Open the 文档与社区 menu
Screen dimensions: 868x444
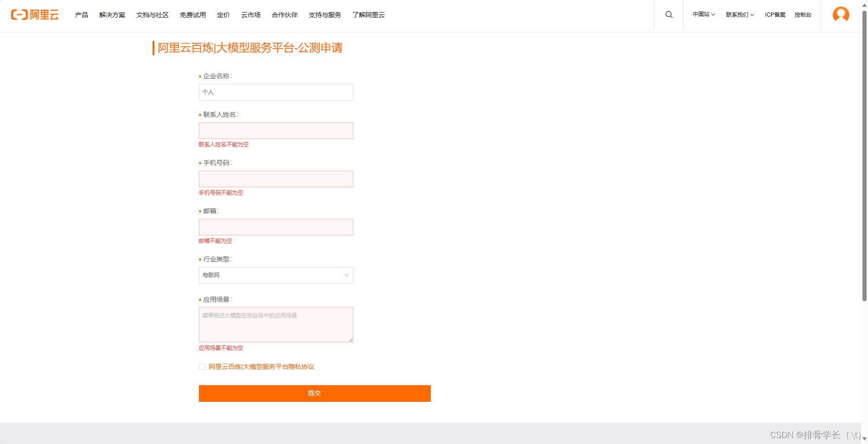coord(153,15)
